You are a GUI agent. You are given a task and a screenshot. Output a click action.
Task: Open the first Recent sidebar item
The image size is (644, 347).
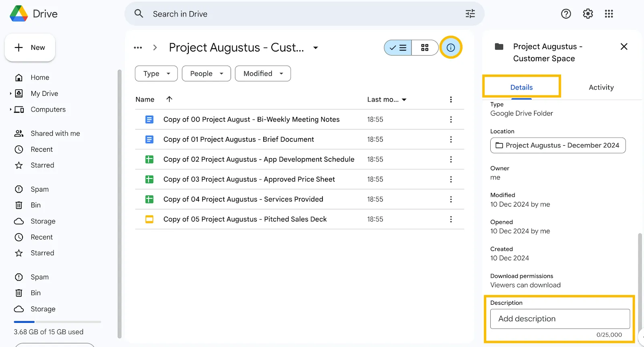(41, 149)
